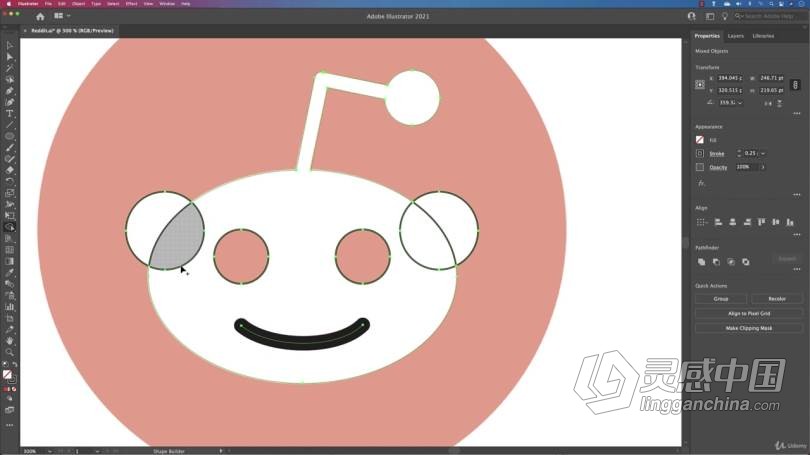Screen dimensions: 810x455
Task: Select the Selection tool arrow
Action: (9, 45)
